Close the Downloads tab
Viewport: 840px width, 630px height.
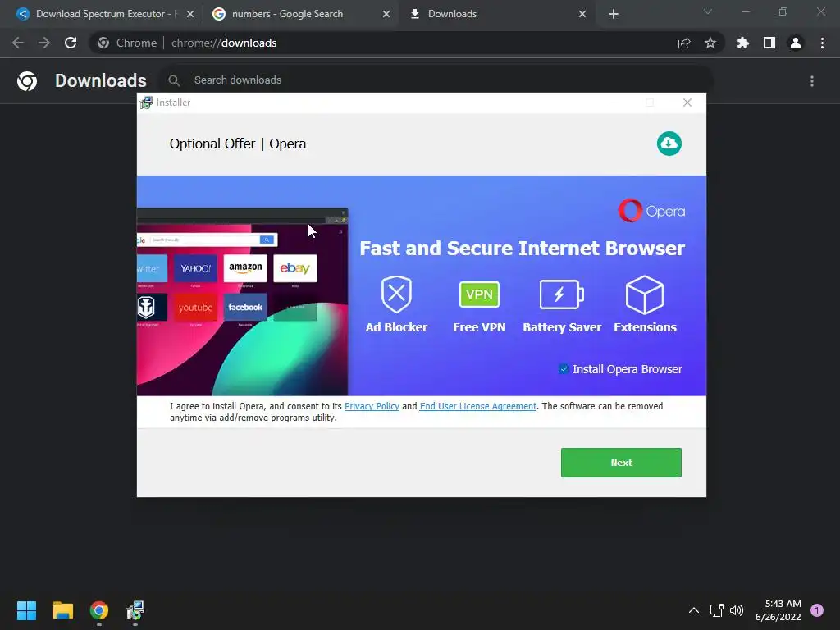pyautogui.click(x=582, y=14)
